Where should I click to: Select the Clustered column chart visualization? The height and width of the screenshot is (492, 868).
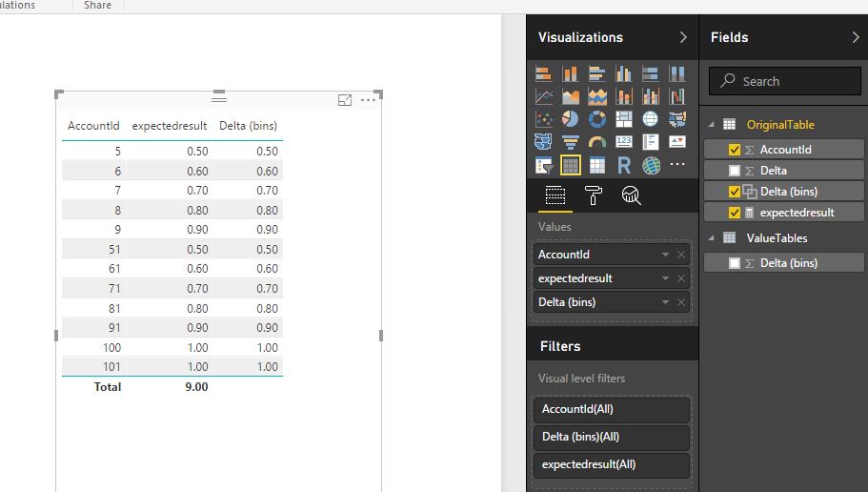tap(624, 73)
